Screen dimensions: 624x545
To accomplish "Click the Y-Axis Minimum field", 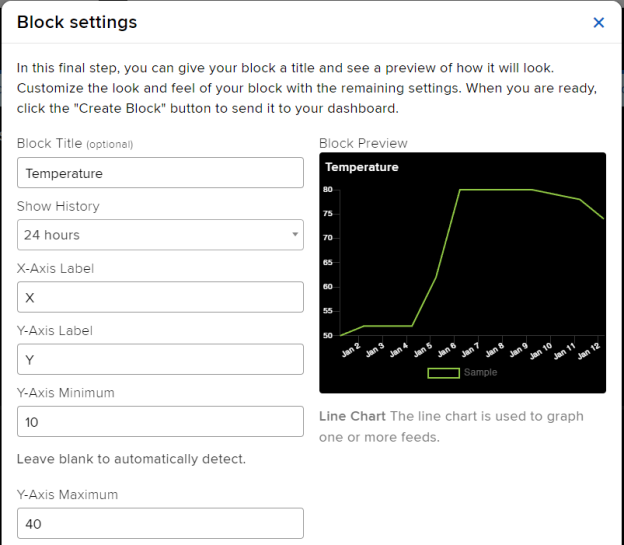I will coord(160,422).
